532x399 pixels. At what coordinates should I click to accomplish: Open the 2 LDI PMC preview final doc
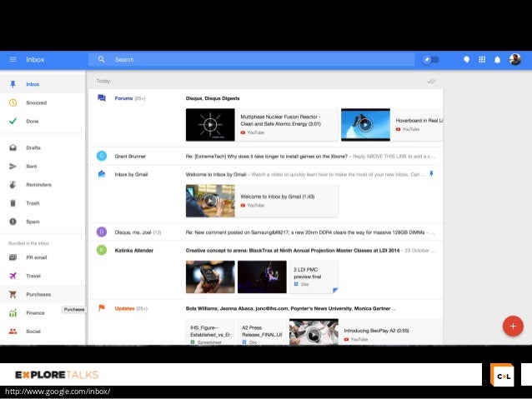(x=314, y=277)
